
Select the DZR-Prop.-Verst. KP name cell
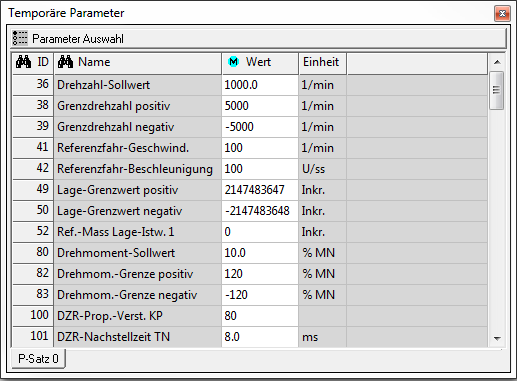pyautogui.click(x=138, y=316)
